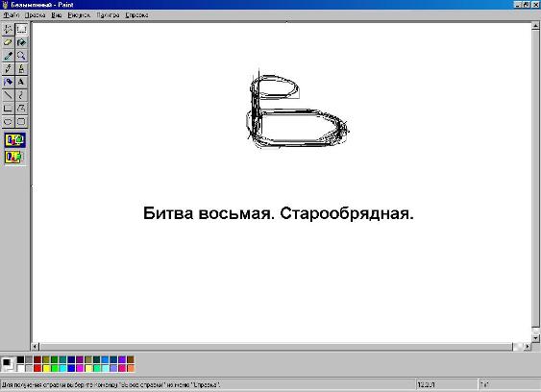Maximize the Paint window
The height and width of the screenshot is (392, 541).
click(x=527, y=5)
